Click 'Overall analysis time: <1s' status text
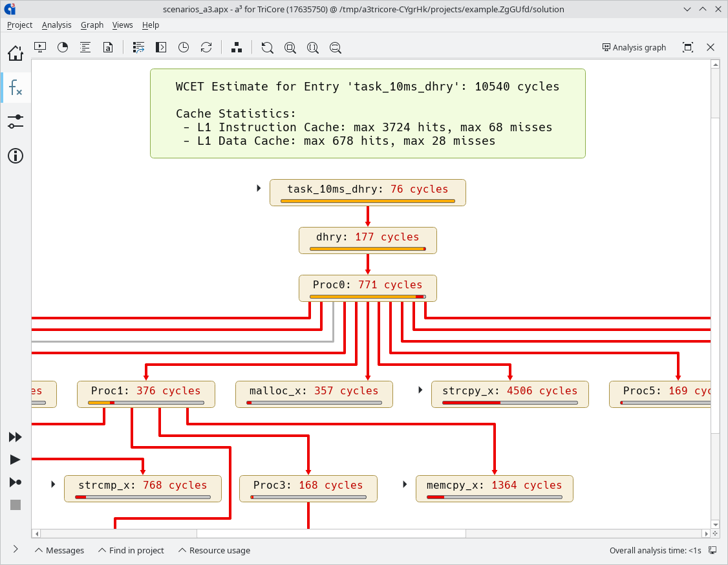Screen dimensions: 728x565 tap(655, 550)
